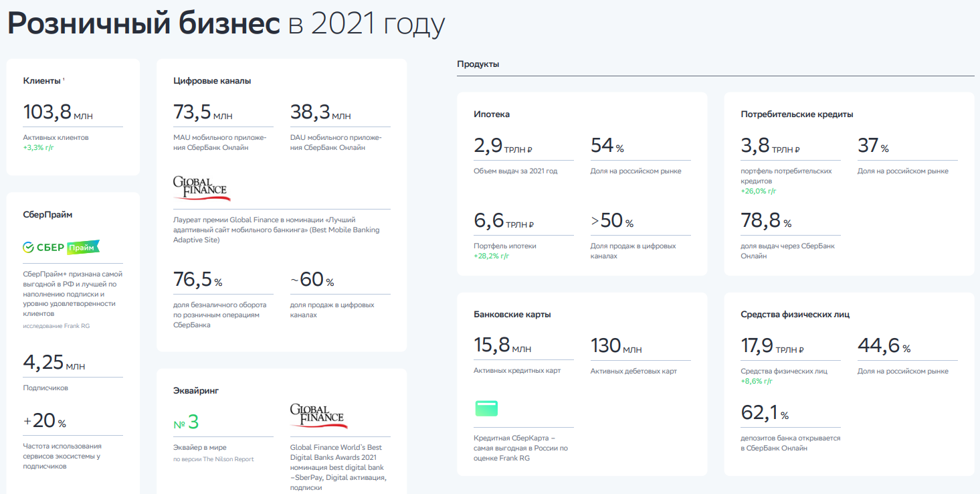Image resolution: width=980 pixels, height=494 pixels.
Task: Click the "DAU мобильного приложения" label
Action: point(336,142)
